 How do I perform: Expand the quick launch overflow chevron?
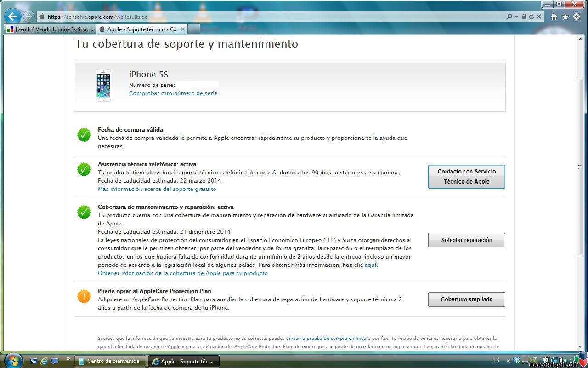click(68, 359)
